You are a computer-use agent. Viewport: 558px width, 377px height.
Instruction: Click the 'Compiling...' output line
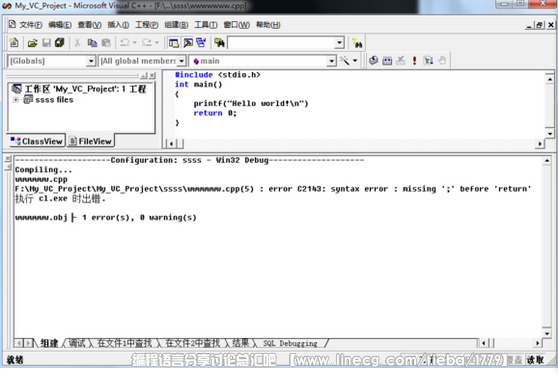(x=43, y=170)
